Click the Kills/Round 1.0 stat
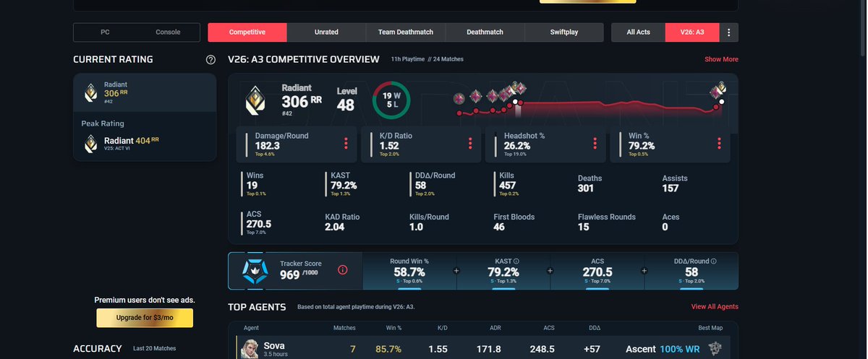 429,222
